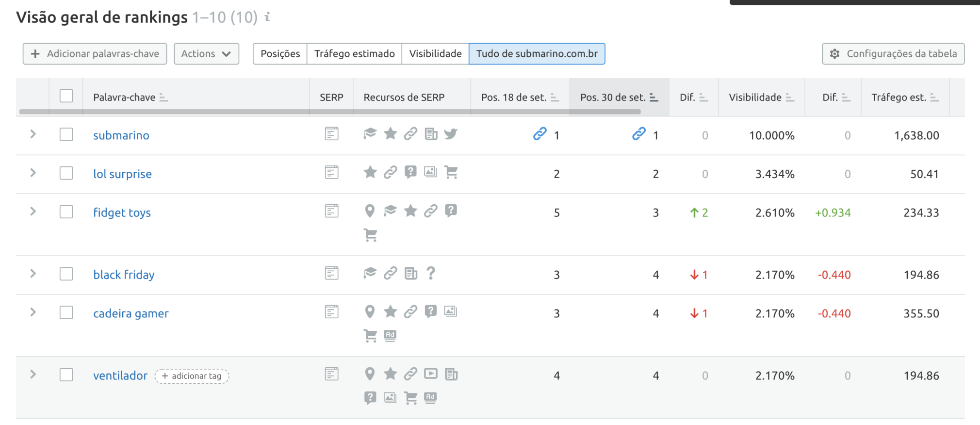Click Twitter feature icon in submarino row

point(451,134)
